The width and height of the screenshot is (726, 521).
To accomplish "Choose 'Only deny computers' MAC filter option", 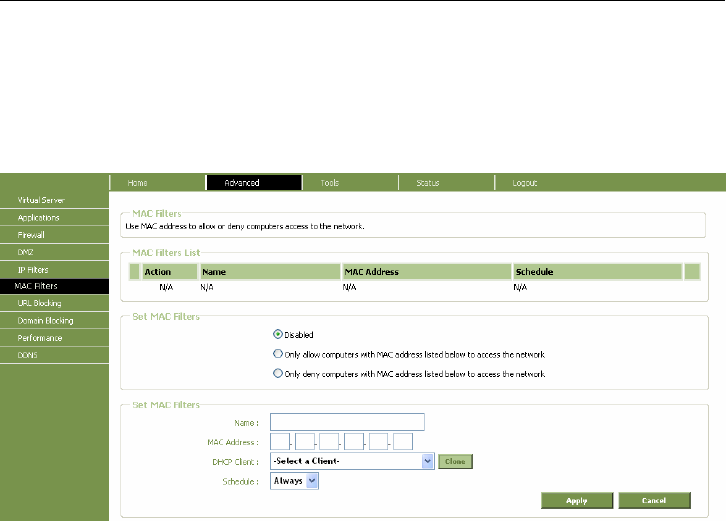I will pos(277,373).
